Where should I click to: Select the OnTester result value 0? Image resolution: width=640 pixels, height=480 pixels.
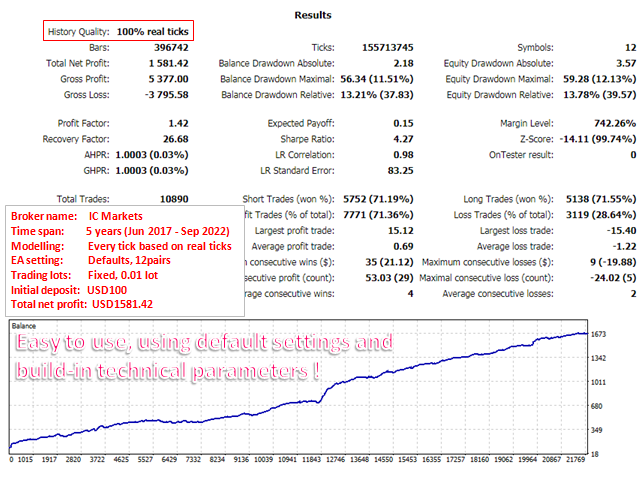tap(633, 155)
